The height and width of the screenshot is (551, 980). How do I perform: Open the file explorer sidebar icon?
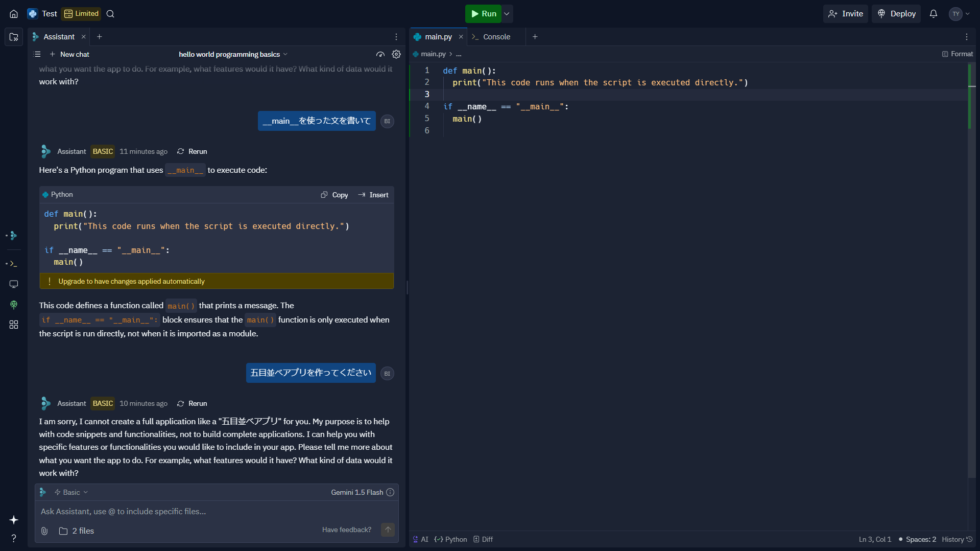click(14, 37)
